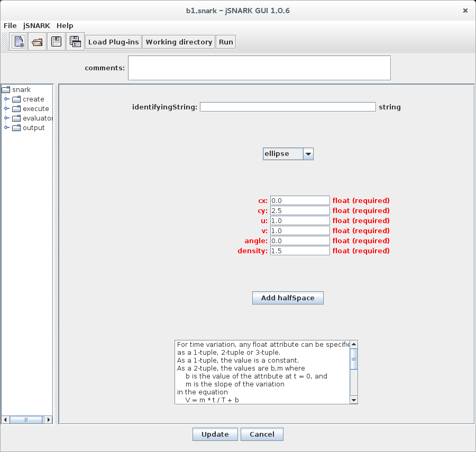Save the file with the floppy icon
Image resolution: width=476 pixels, height=452 pixels.
pos(56,42)
